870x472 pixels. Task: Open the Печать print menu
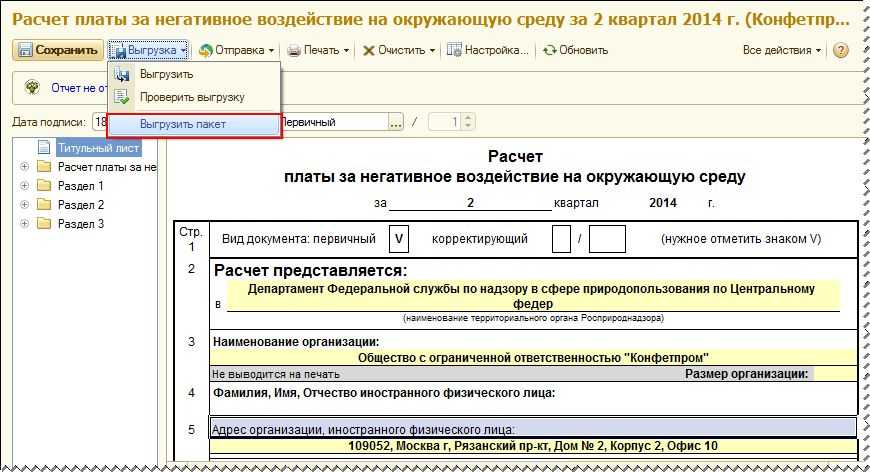[x=318, y=50]
